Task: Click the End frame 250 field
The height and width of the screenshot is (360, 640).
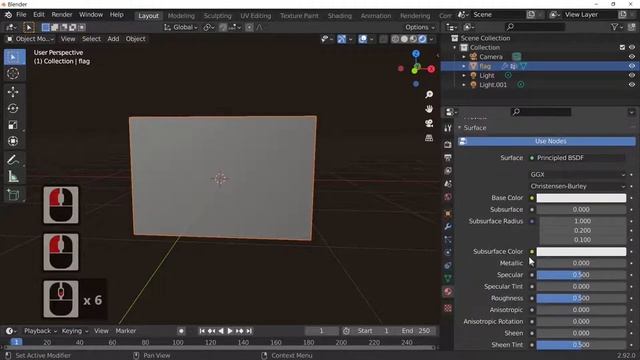Action: tap(416, 331)
